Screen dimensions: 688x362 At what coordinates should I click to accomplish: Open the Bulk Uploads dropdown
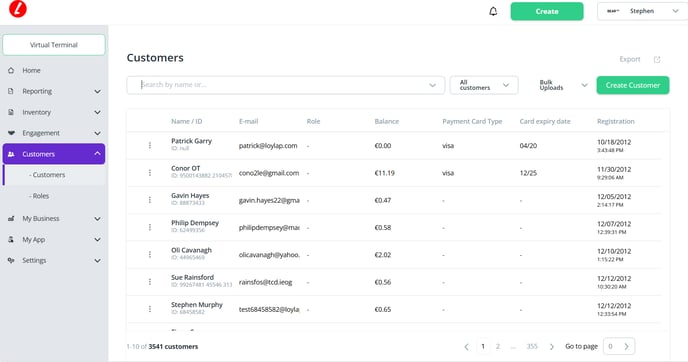tap(563, 85)
